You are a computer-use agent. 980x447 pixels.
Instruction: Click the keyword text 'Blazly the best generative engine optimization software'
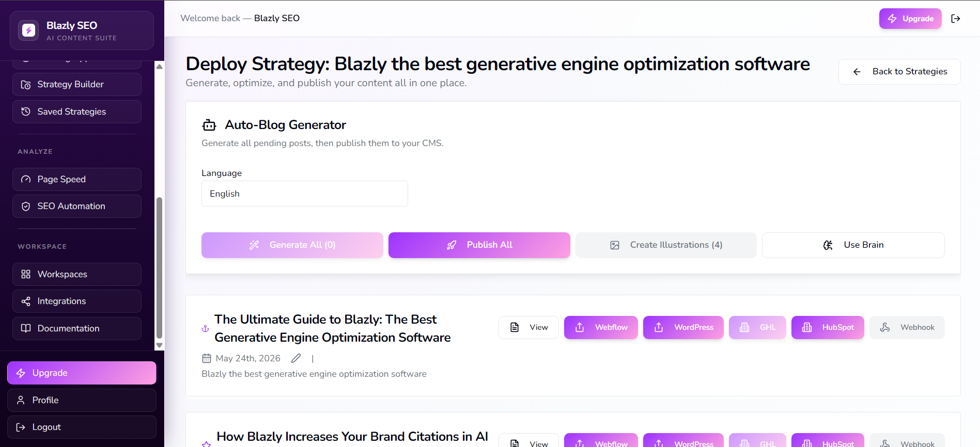314,374
